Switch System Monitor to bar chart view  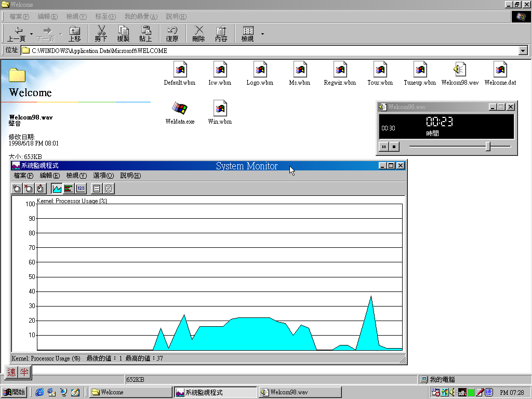tap(69, 188)
